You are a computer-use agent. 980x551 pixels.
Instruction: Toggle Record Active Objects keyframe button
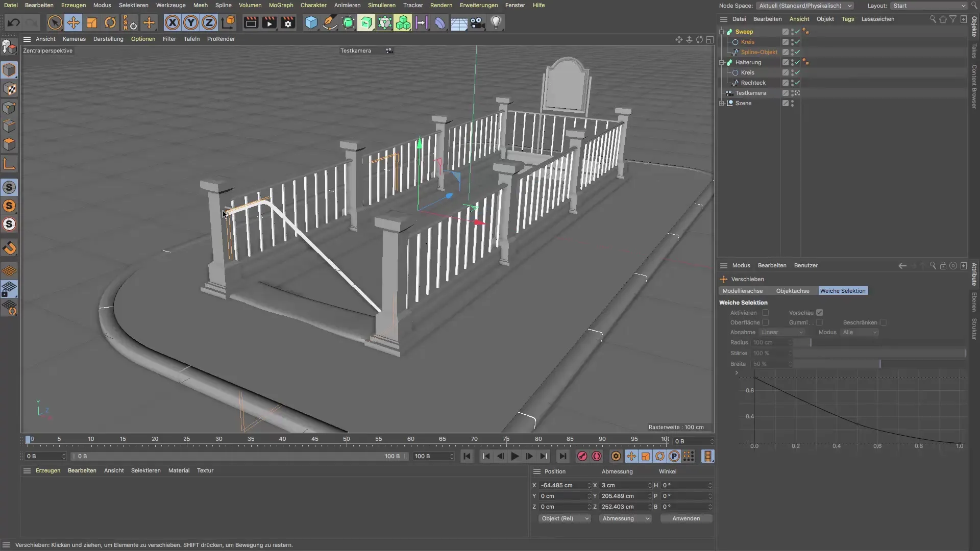pyautogui.click(x=582, y=457)
